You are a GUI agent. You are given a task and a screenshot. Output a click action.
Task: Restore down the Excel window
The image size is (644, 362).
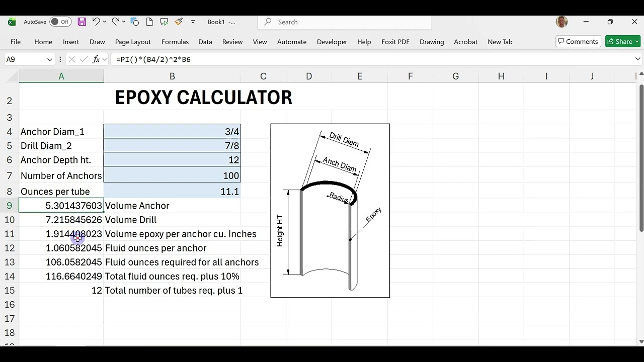coord(610,22)
